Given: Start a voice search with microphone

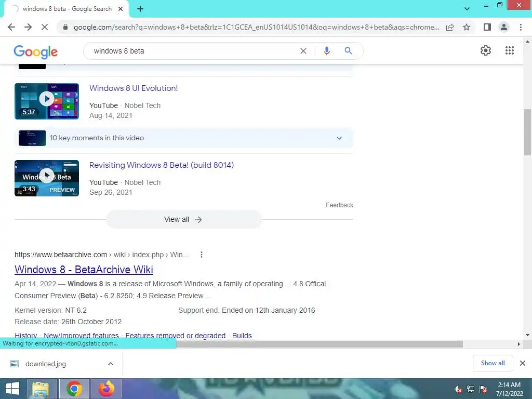Looking at the screenshot, I should point(326,51).
